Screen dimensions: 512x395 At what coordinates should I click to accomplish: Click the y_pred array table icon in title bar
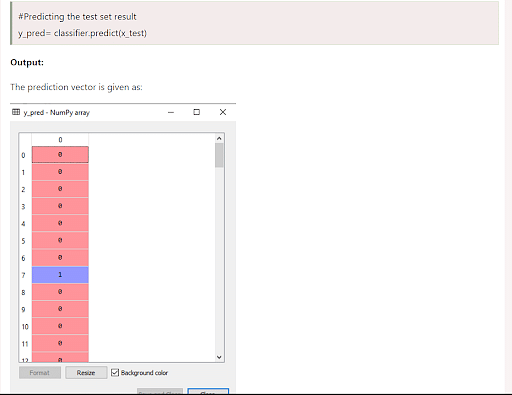click(16, 112)
